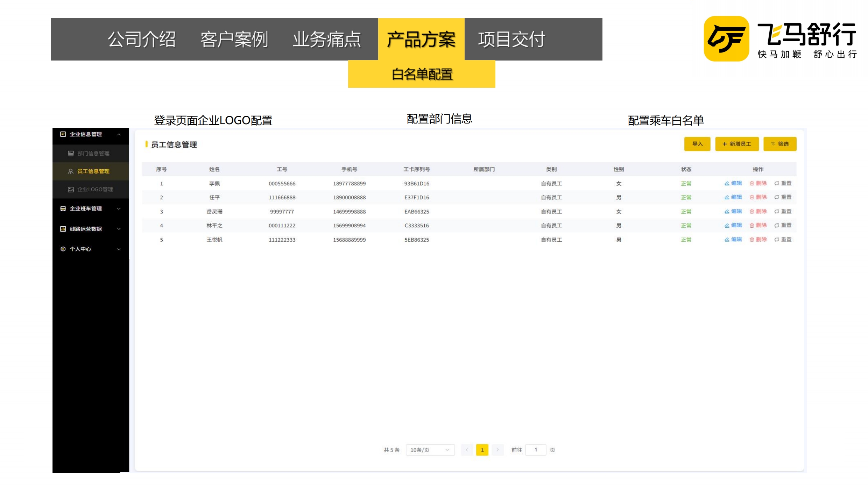The image size is (868, 488).
Task: Click the 所属部门 column header
Action: tap(484, 169)
